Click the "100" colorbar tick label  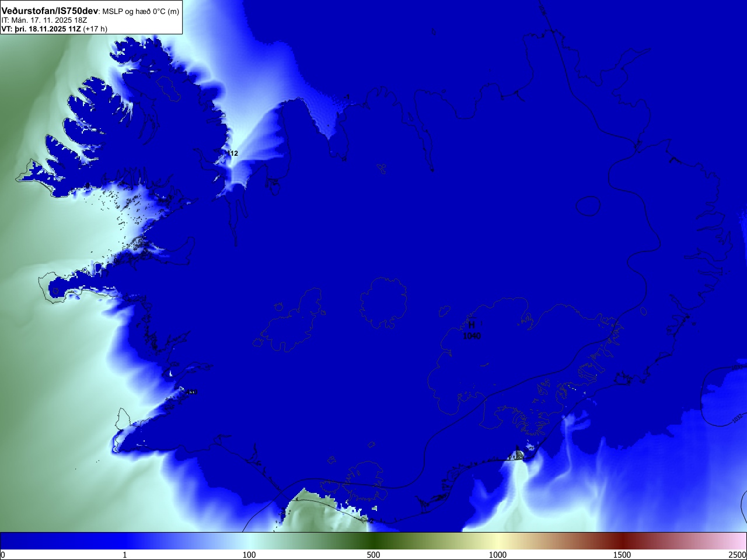[249, 555]
